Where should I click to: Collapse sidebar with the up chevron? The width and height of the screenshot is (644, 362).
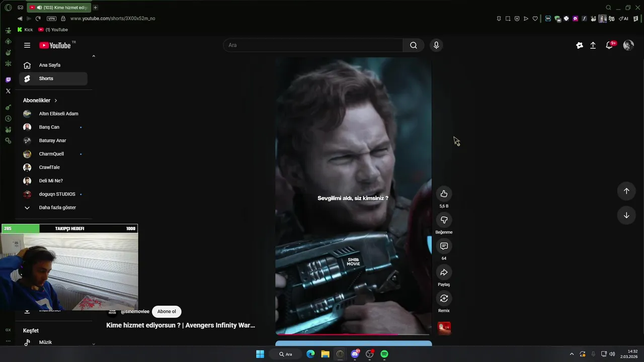(94, 56)
